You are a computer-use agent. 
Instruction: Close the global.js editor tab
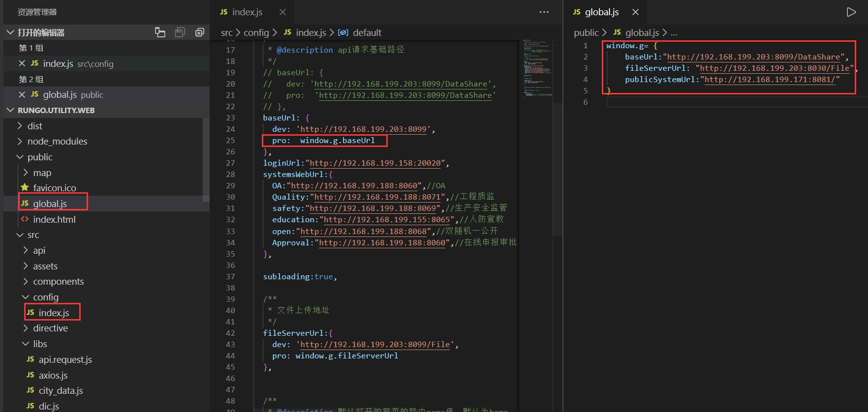[635, 12]
